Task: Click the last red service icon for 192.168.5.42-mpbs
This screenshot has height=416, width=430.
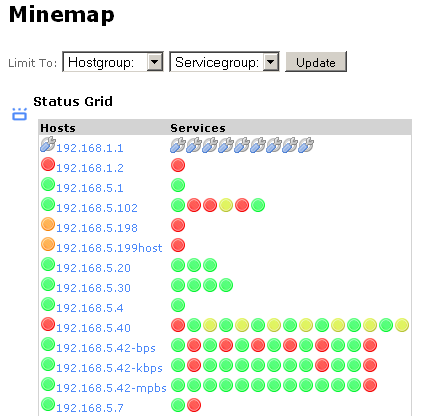Action: click(370, 385)
